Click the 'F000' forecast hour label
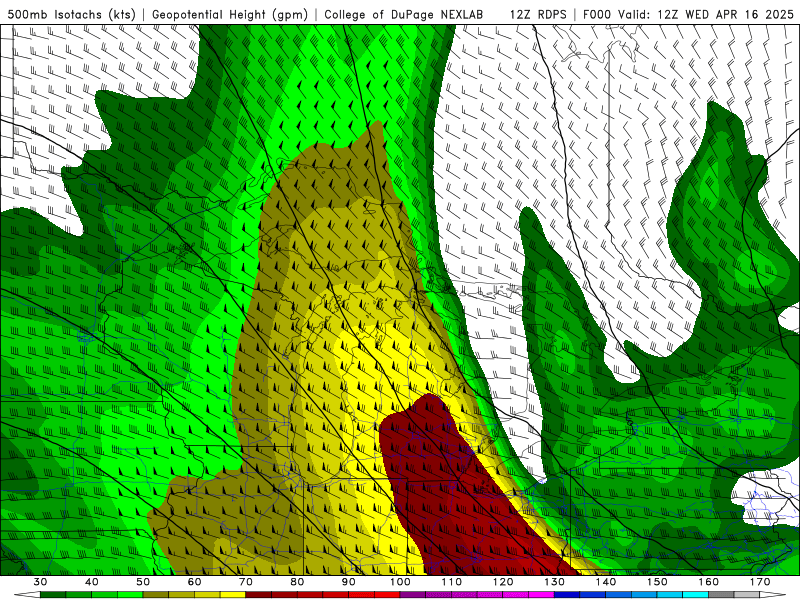The width and height of the screenshot is (800, 600). (596, 14)
